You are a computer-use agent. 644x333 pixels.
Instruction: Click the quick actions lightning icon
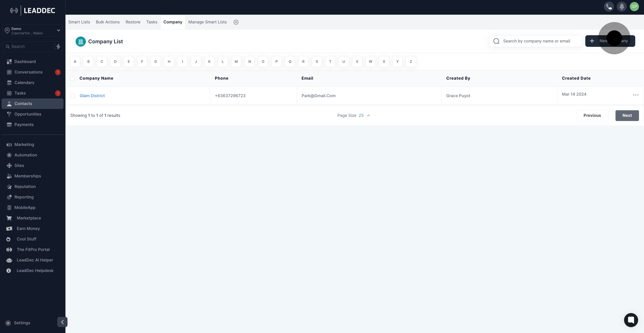pos(57,47)
